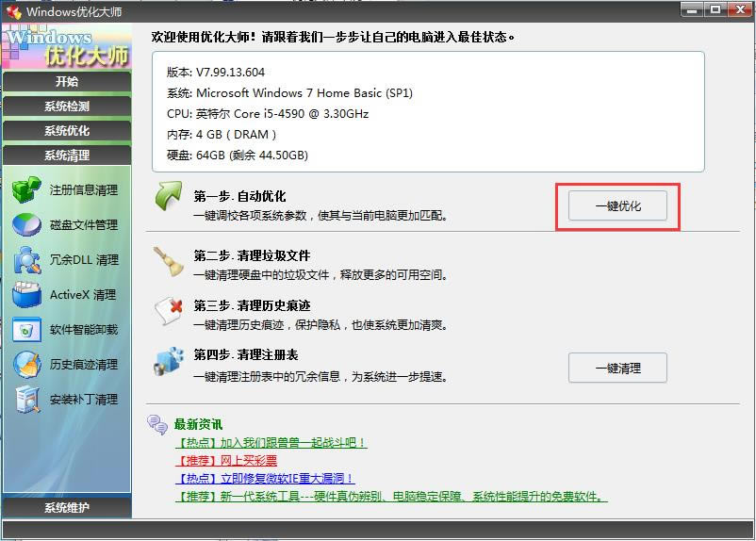Viewport: 756px width, 541px height.
Task: Click the CPU Core i5-4590 line
Action: point(268,114)
